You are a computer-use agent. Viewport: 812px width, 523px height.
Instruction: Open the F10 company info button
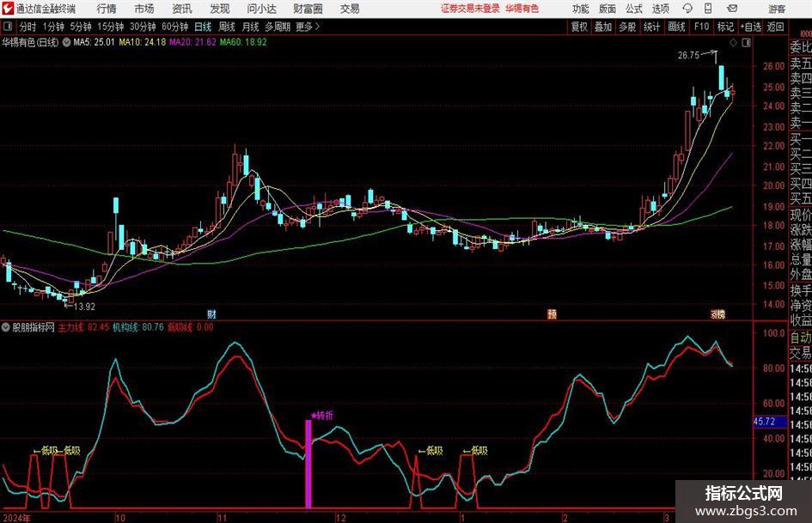(x=701, y=27)
